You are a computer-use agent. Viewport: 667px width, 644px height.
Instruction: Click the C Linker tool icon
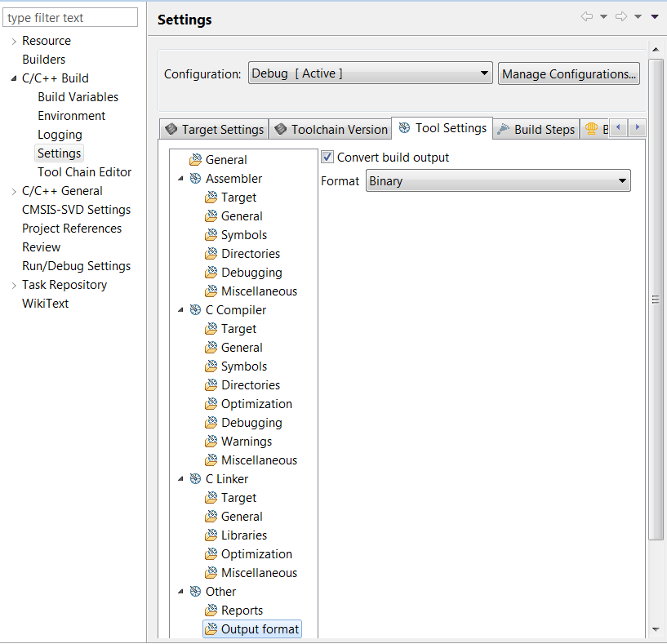(x=195, y=479)
